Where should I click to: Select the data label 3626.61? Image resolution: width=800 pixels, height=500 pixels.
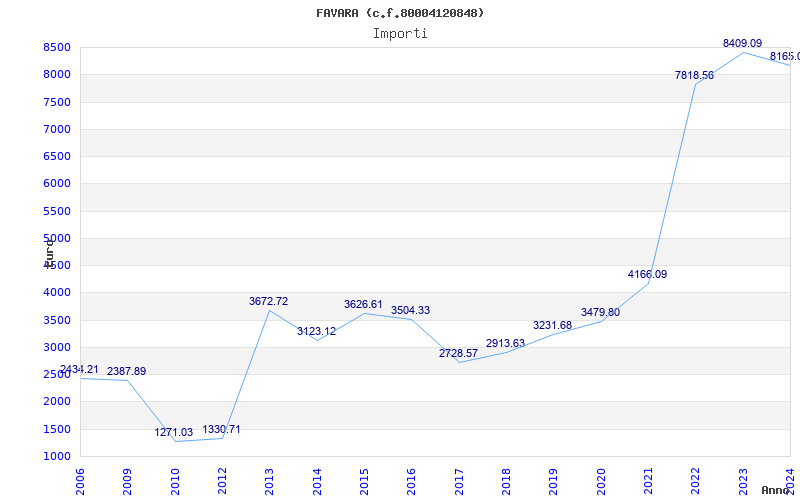coord(363,305)
